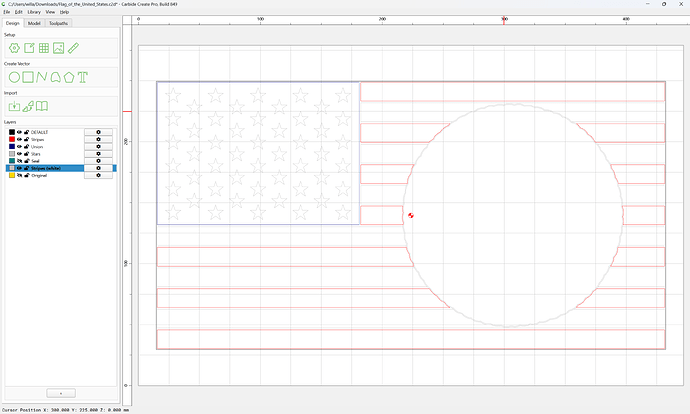Toggle lock on Original layer
This screenshot has height=414, width=690.
coord(26,175)
